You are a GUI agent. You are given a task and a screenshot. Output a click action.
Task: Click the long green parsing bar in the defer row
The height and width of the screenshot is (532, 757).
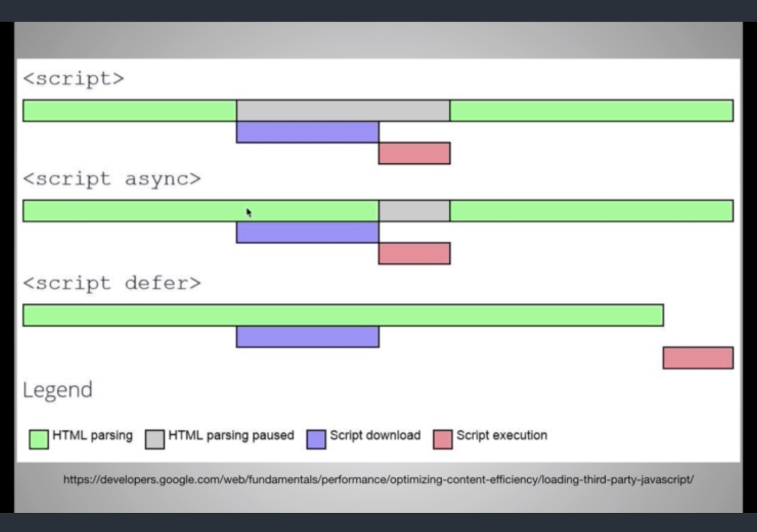343,315
